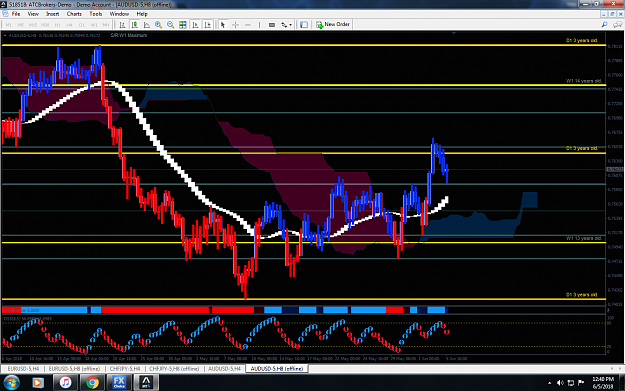Open the Charts menu
This screenshot has height=391, width=625.
(x=74, y=14)
